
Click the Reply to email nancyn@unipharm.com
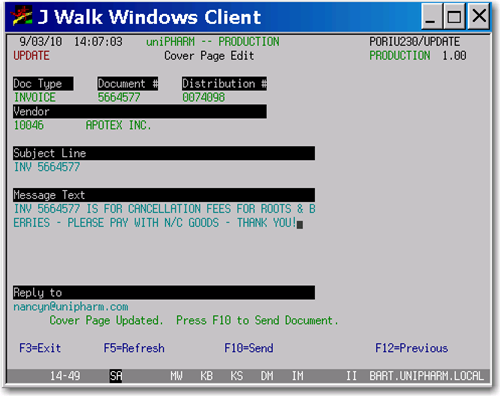pyautogui.click(x=71, y=306)
